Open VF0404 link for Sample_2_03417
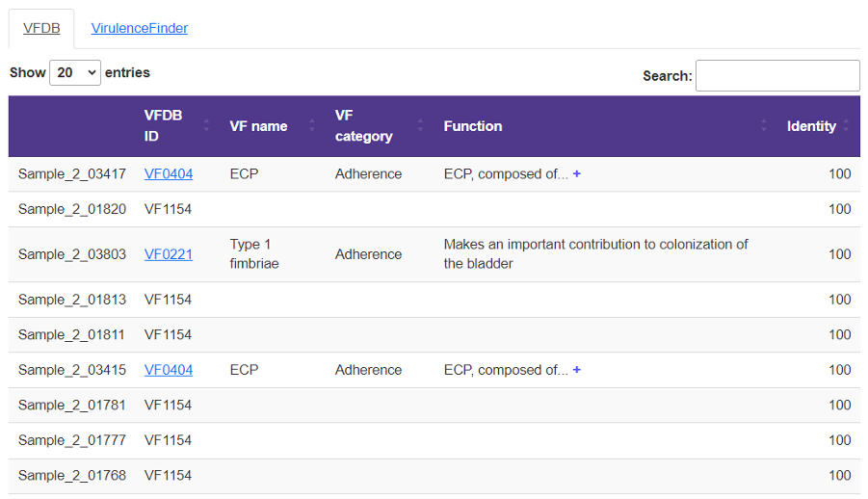 pyautogui.click(x=169, y=174)
